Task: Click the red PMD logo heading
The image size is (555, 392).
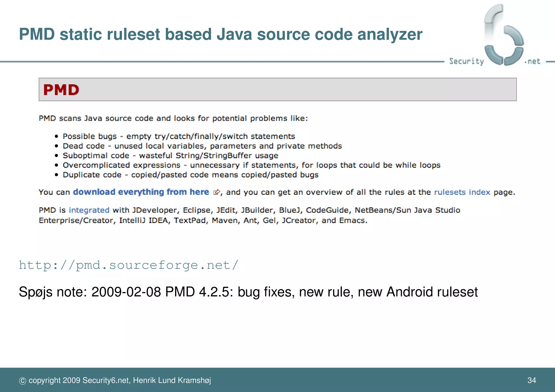Action: [61, 90]
